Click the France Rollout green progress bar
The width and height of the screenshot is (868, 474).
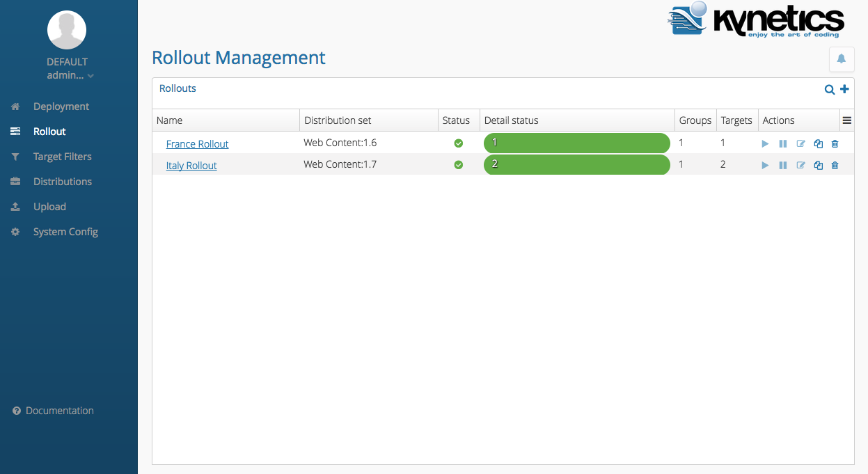tap(577, 143)
